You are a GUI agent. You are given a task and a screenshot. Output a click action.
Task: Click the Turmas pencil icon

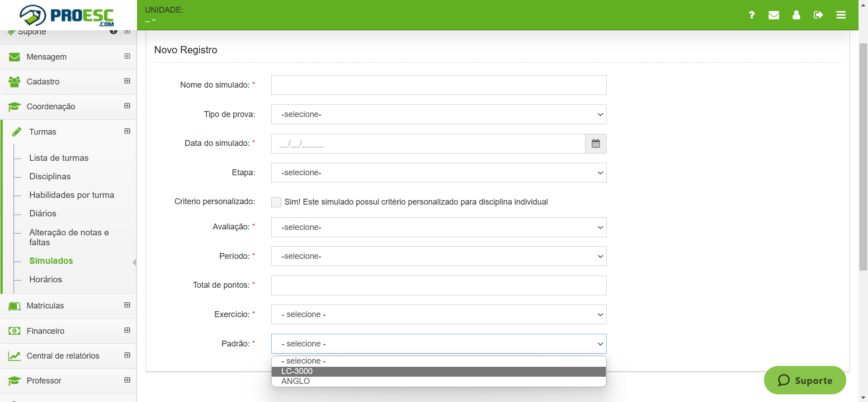tap(17, 132)
